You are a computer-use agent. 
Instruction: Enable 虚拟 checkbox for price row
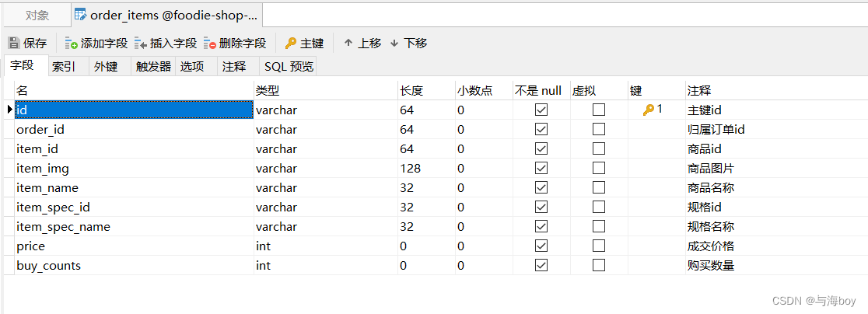click(x=598, y=246)
